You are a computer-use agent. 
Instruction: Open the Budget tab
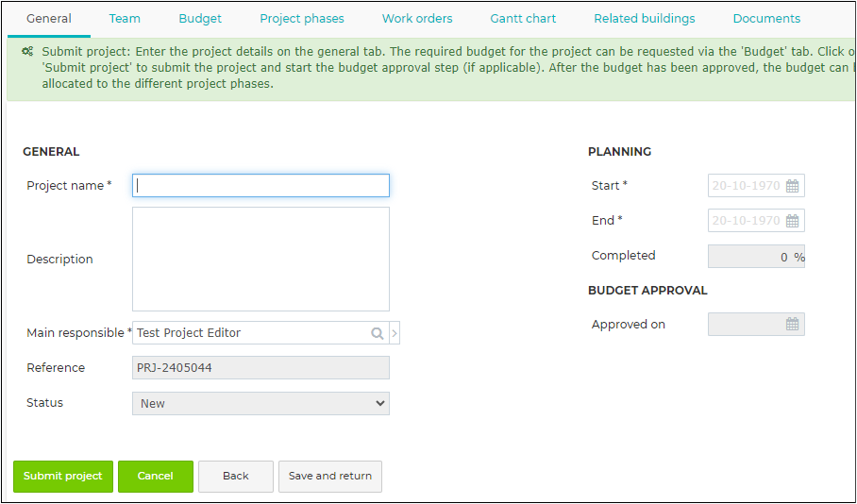click(200, 19)
